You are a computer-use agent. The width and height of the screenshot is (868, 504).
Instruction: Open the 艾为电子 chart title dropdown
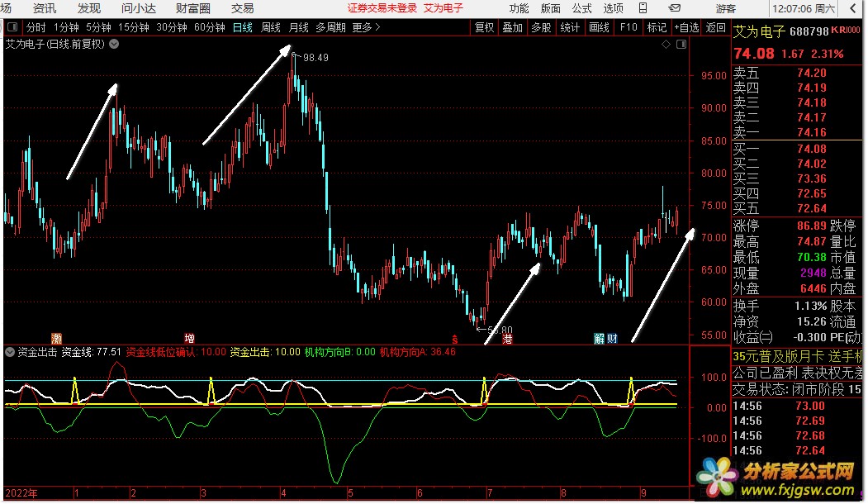coord(114,44)
